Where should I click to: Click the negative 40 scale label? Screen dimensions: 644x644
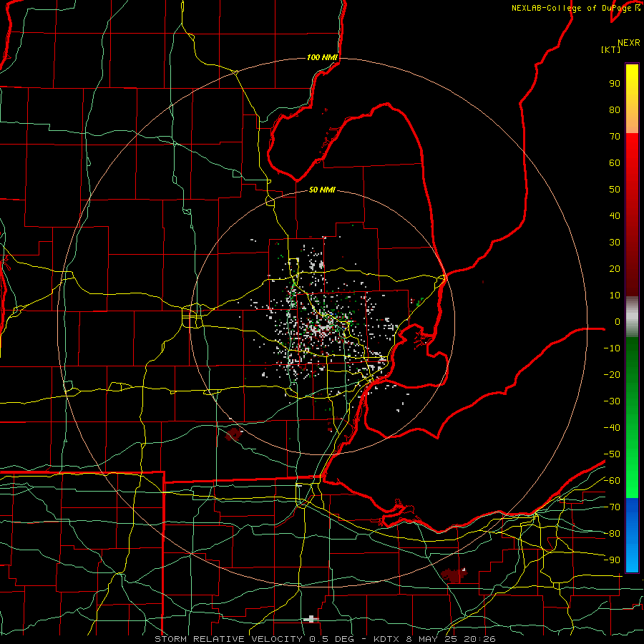pyautogui.click(x=612, y=428)
